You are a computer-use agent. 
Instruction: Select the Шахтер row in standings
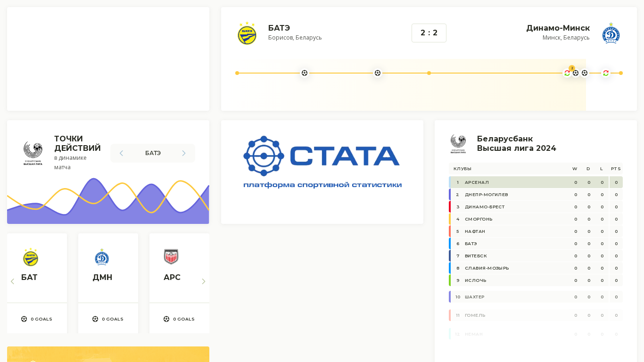click(536, 297)
